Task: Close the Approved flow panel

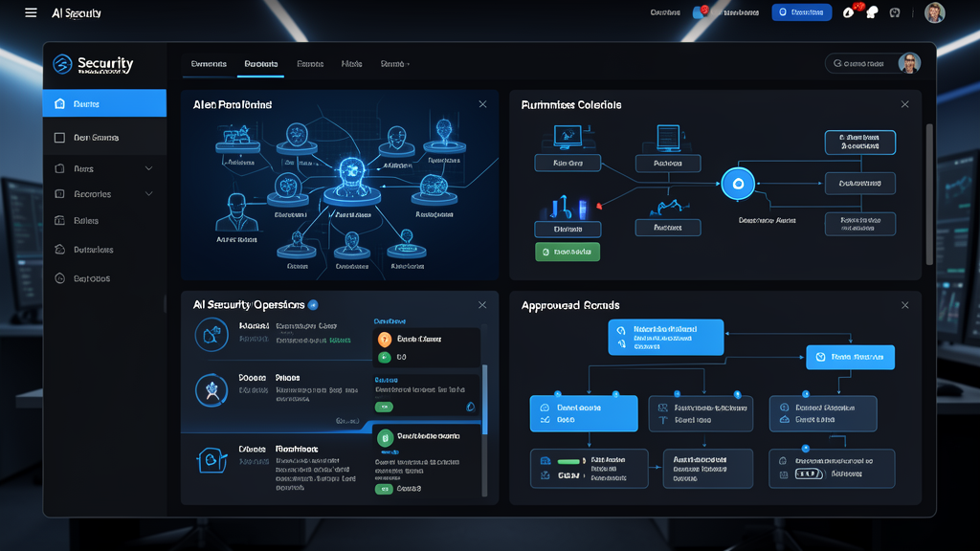Action: 905,305
